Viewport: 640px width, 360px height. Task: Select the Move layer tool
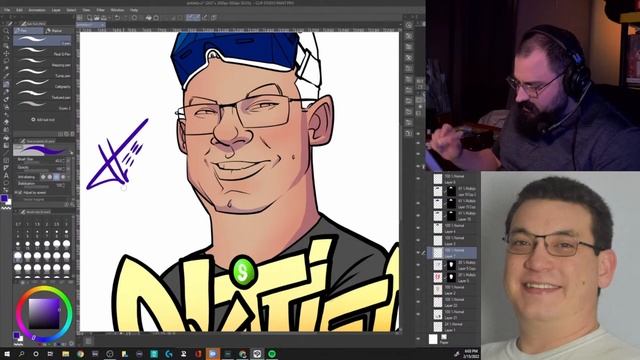pos(6,53)
